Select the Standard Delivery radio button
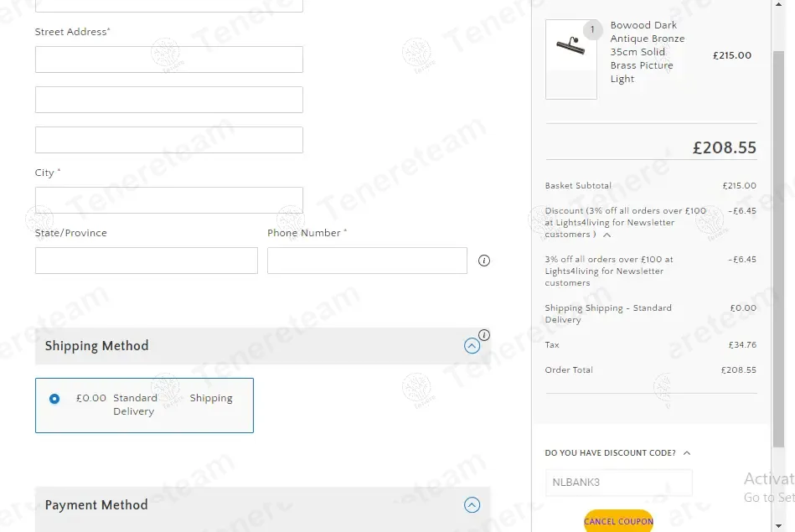The image size is (795, 532). [x=54, y=399]
